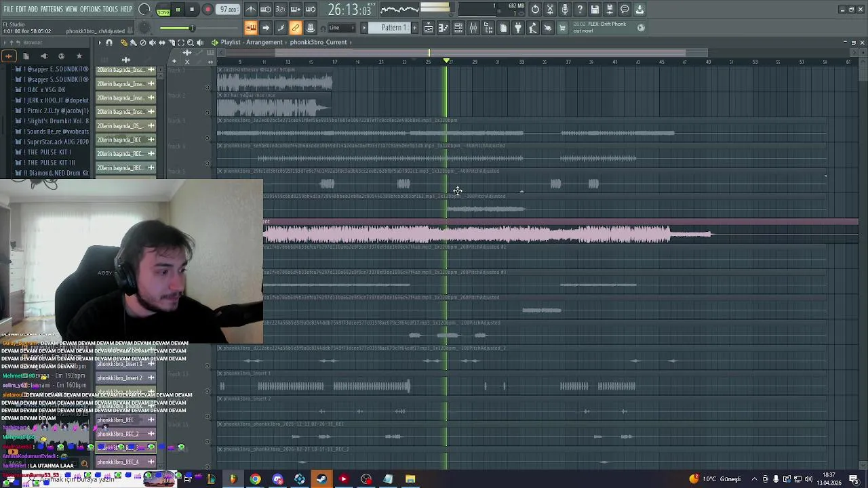Viewport: 868px width, 488px height.
Task: Click the save project floppy icon
Action: [x=595, y=9]
